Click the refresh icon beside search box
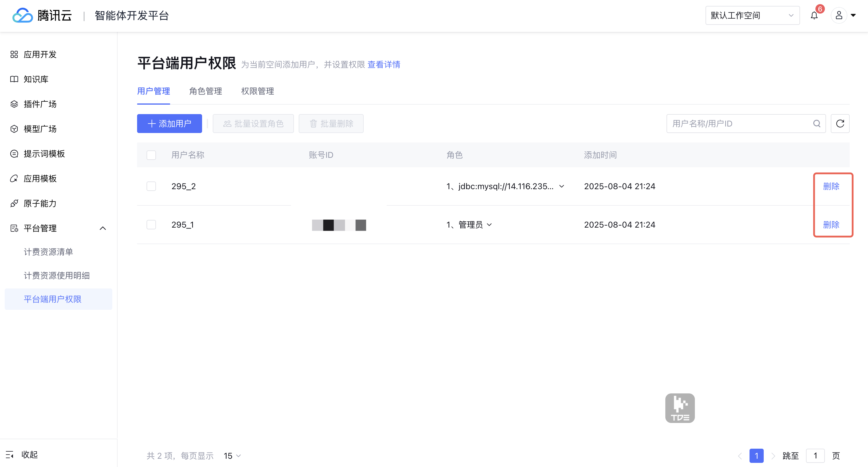The width and height of the screenshot is (868, 467). coord(840,124)
